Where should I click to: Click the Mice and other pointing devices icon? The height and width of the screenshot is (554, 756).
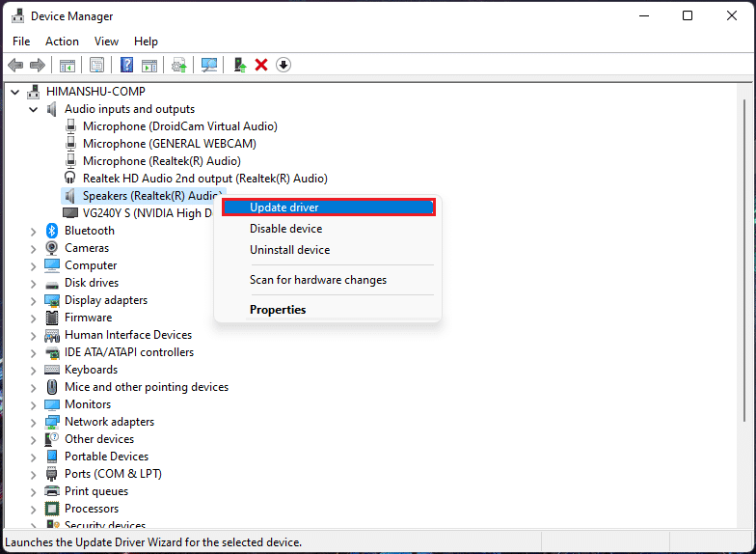tap(52, 387)
